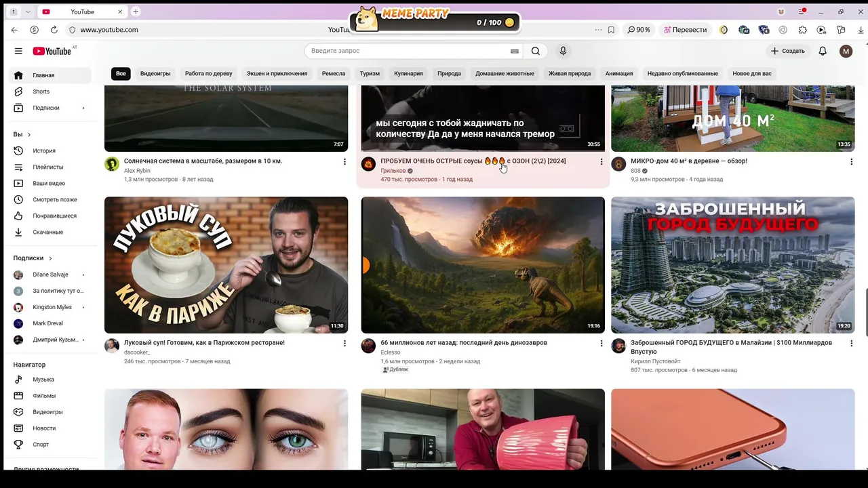Click the search magnifier button
Screen dimensions: 868x488
536,51
